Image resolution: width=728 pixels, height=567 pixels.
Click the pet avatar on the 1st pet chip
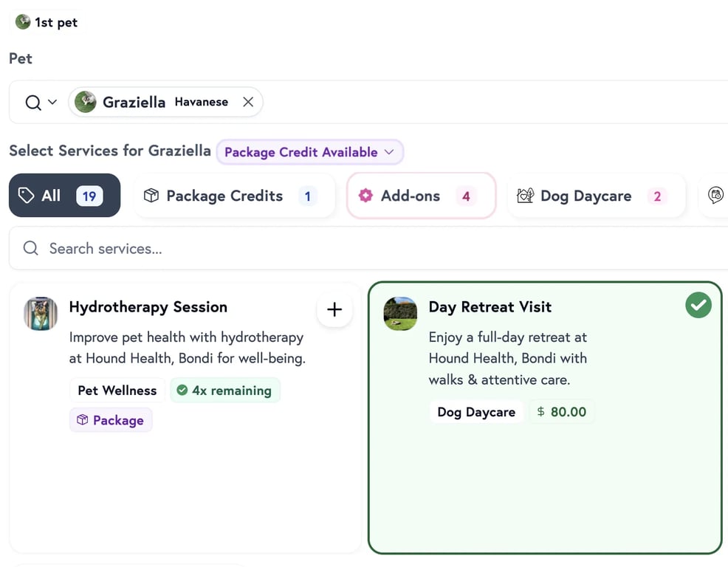pyautogui.click(x=22, y=21)
